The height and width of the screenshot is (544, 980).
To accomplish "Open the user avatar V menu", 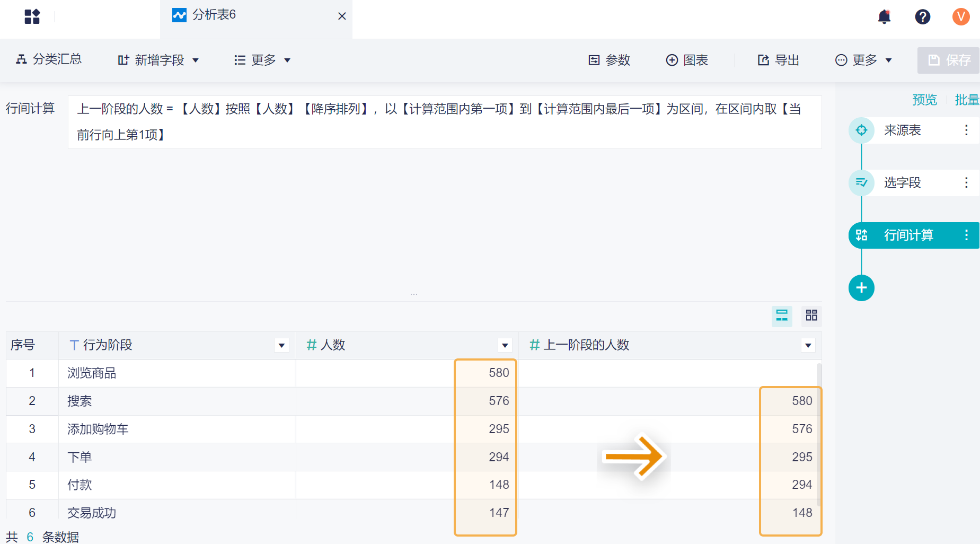I will [x=961, y=16].
